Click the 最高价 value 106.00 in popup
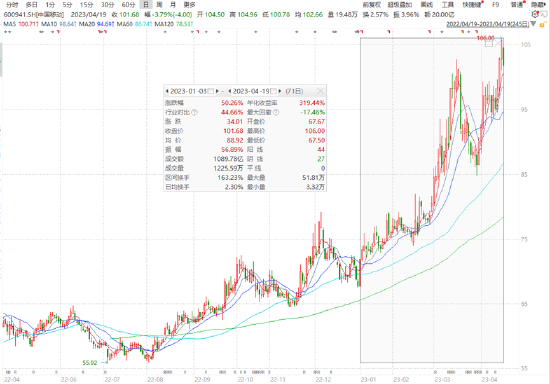This screenshot has width=550, height=384. [x=315, y=131]
